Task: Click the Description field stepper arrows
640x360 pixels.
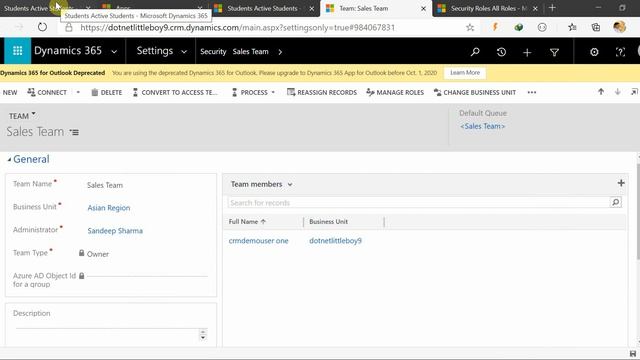Action: 203,334
